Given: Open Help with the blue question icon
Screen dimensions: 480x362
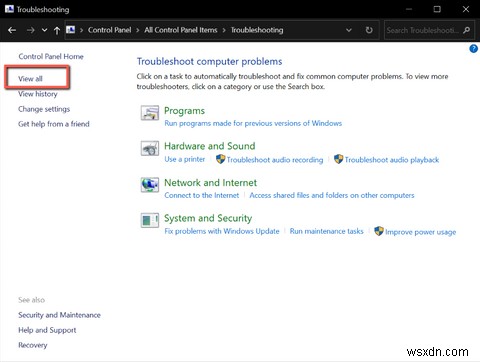Looking at the screenshot, I should (x=473, y=49).
